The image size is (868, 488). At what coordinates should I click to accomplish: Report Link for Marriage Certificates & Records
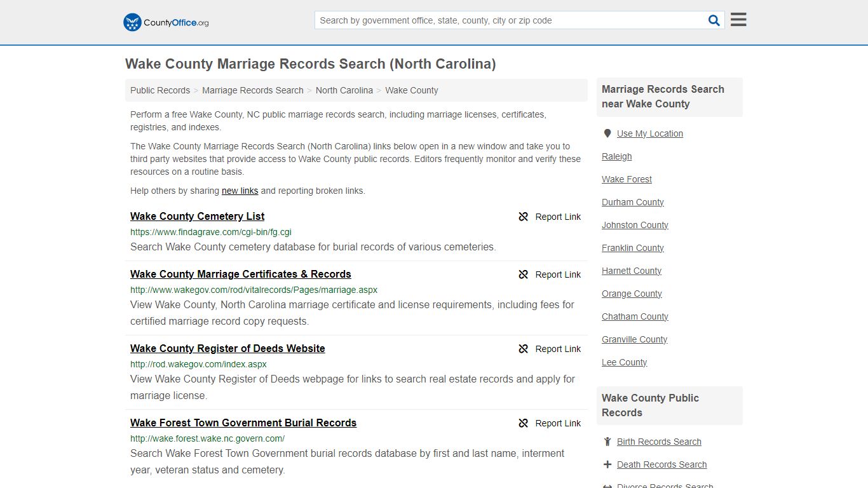558,274
